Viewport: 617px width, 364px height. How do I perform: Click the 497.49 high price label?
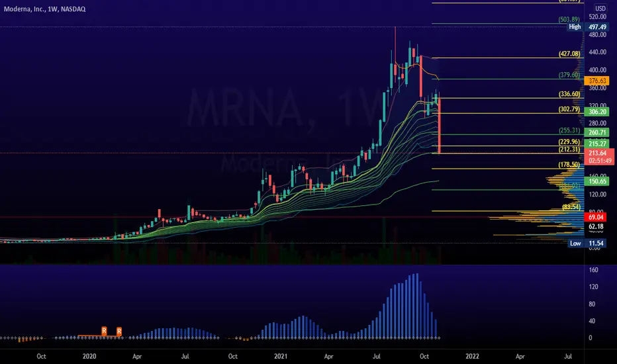click(597, 26)
